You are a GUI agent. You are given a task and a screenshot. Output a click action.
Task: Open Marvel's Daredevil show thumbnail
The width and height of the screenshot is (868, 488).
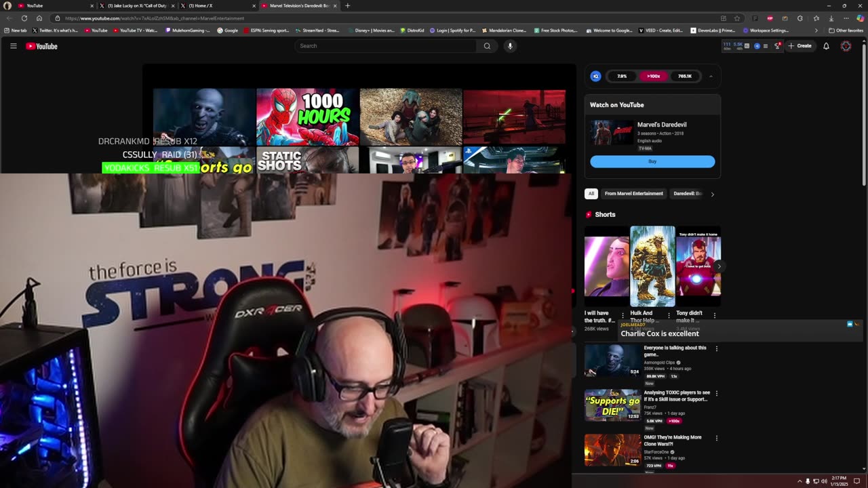611,133
